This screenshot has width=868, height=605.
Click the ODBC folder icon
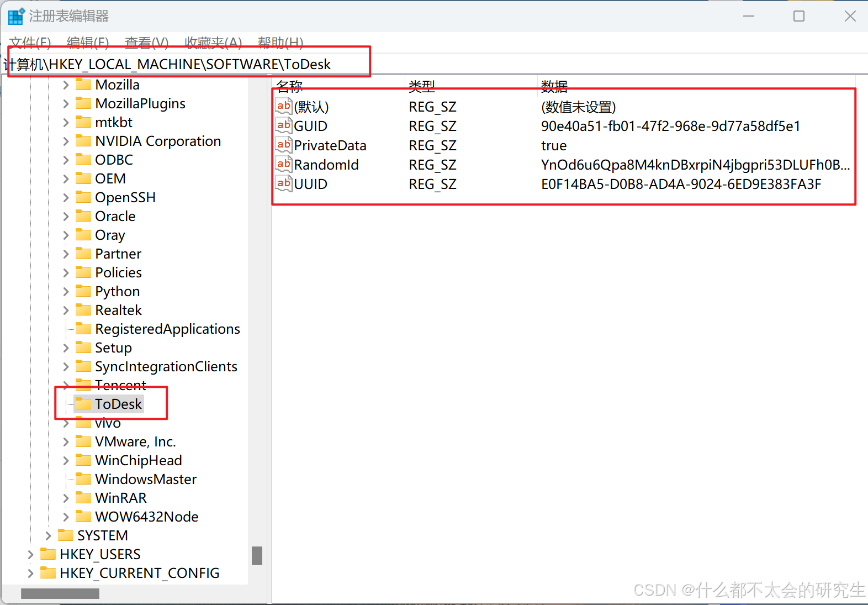coord(83,160)
